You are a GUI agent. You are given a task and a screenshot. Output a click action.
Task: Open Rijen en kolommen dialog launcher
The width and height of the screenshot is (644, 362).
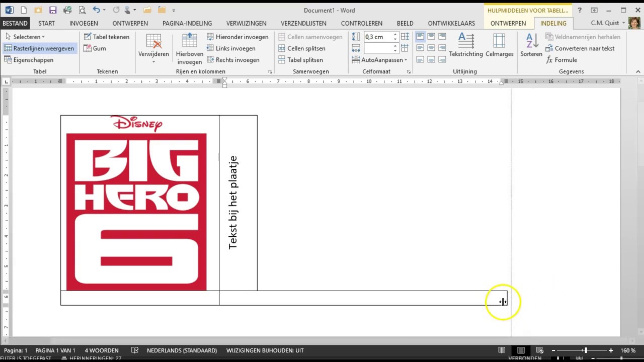pyautogui.click(x=270, y=72)
